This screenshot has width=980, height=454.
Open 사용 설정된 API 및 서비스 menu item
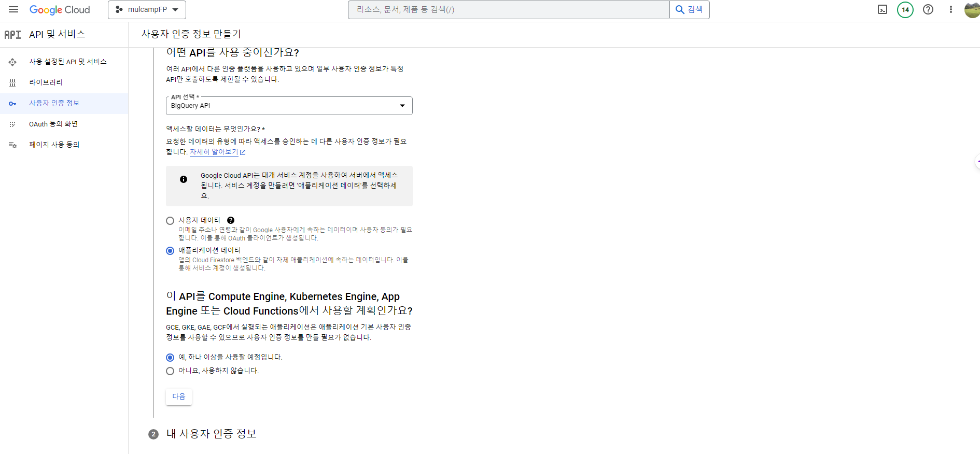pos(64,62)
